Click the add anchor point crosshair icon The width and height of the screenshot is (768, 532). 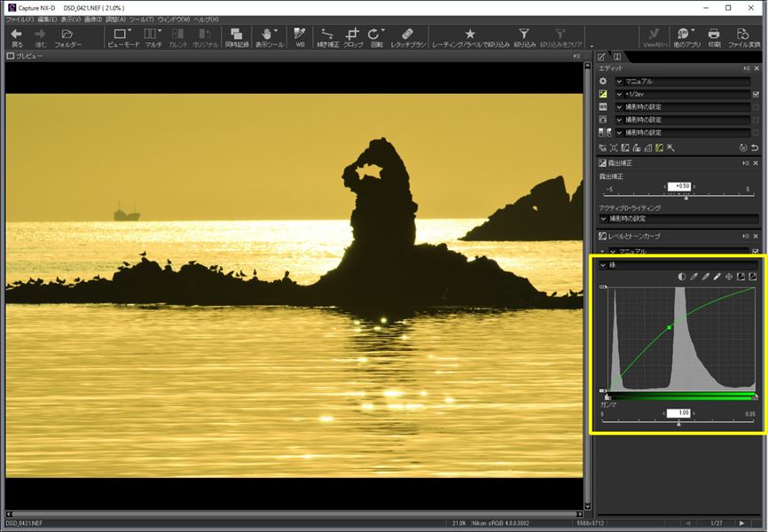pyautogui.click(x=729, y=277)
